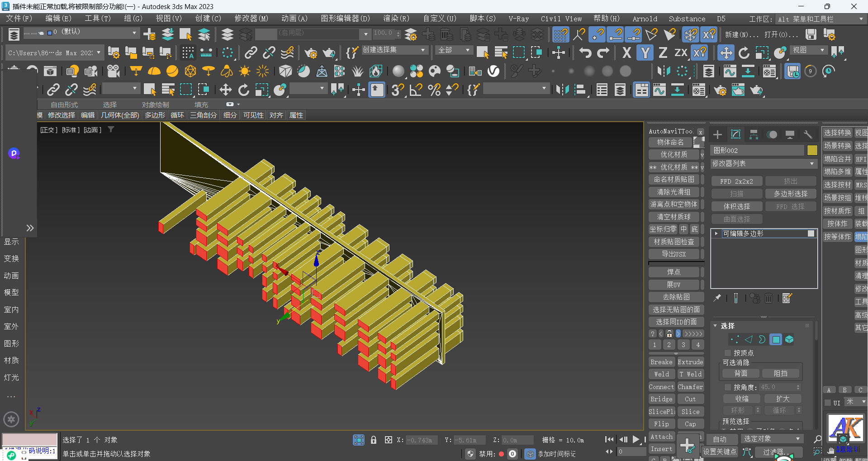868x461 pixels.
Task: Open the 视图 reference coordinate dropdown
Action: [809, 50]
